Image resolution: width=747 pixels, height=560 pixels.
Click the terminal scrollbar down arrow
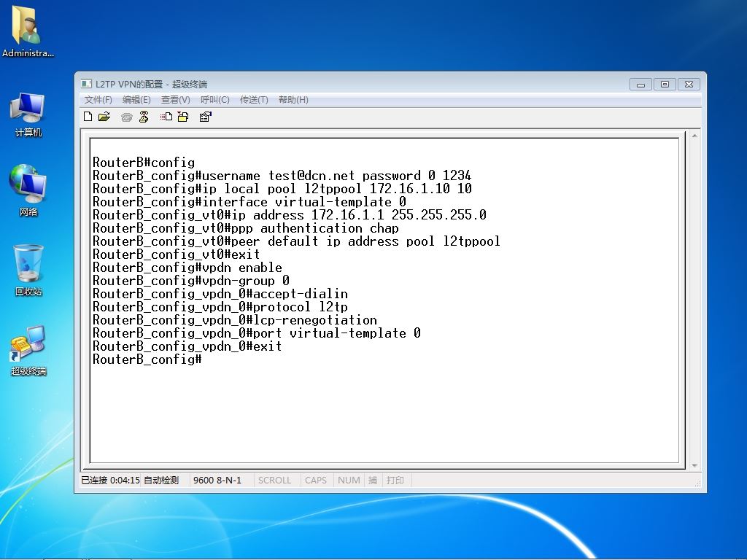694,466
